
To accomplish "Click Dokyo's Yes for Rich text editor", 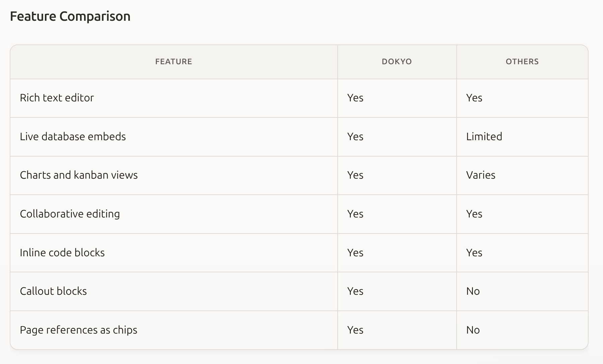I will coord(397,98).
